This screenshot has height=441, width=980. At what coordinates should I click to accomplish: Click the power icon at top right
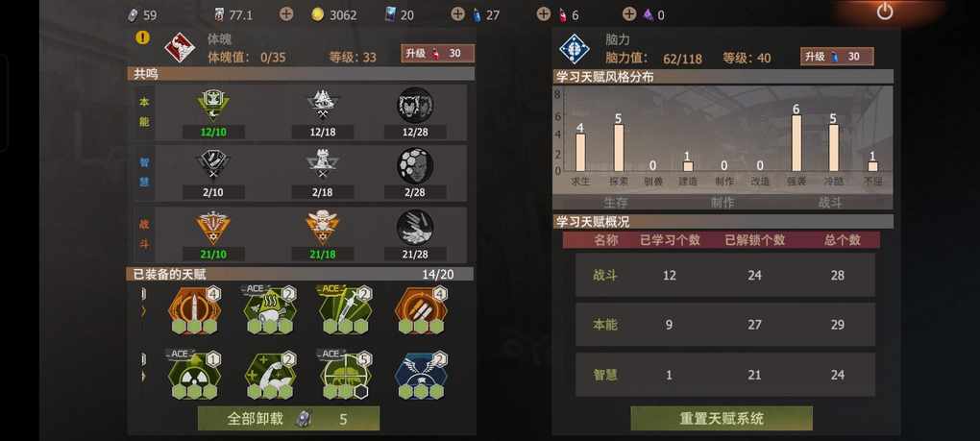click(884, 12)
